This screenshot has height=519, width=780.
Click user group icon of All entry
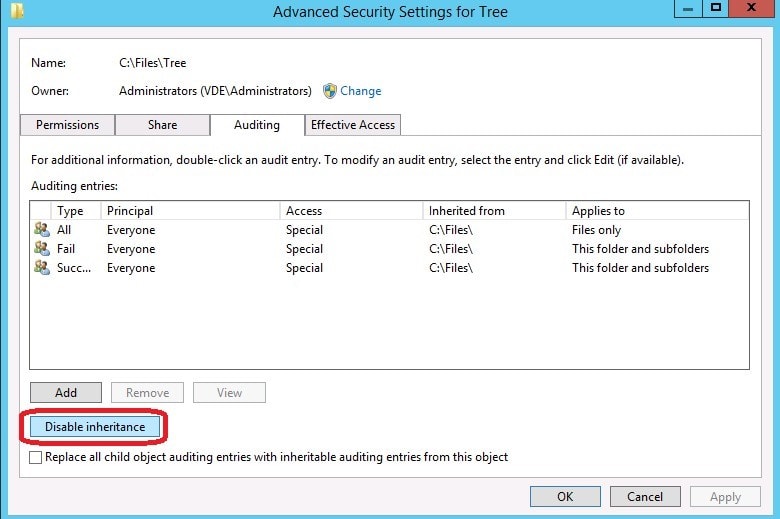(x=41, y=230)
